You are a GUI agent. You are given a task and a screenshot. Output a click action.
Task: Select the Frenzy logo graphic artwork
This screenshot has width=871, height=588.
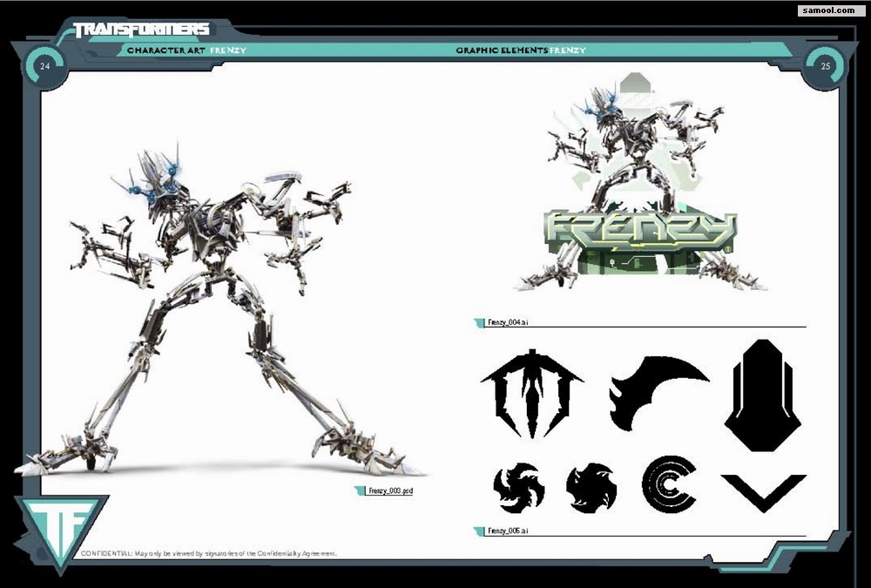coord(640,182)
